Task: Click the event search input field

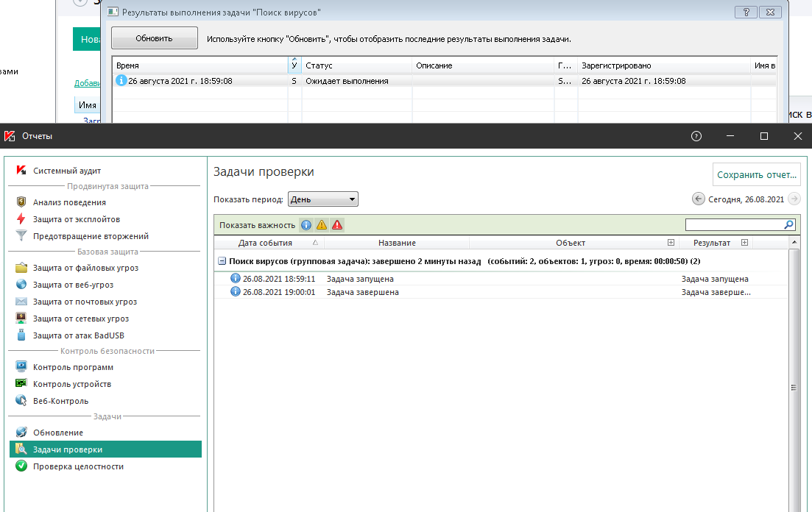Action: coord(734,225)
